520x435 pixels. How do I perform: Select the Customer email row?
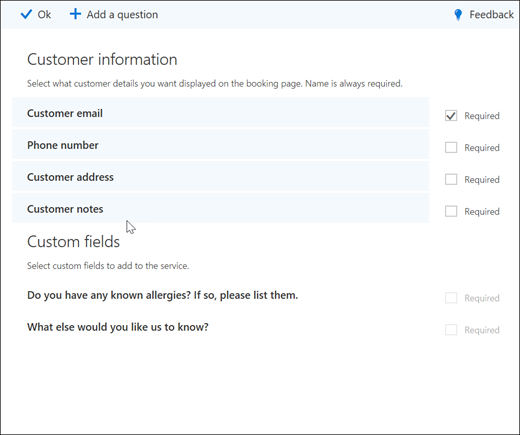pos(221,113)
